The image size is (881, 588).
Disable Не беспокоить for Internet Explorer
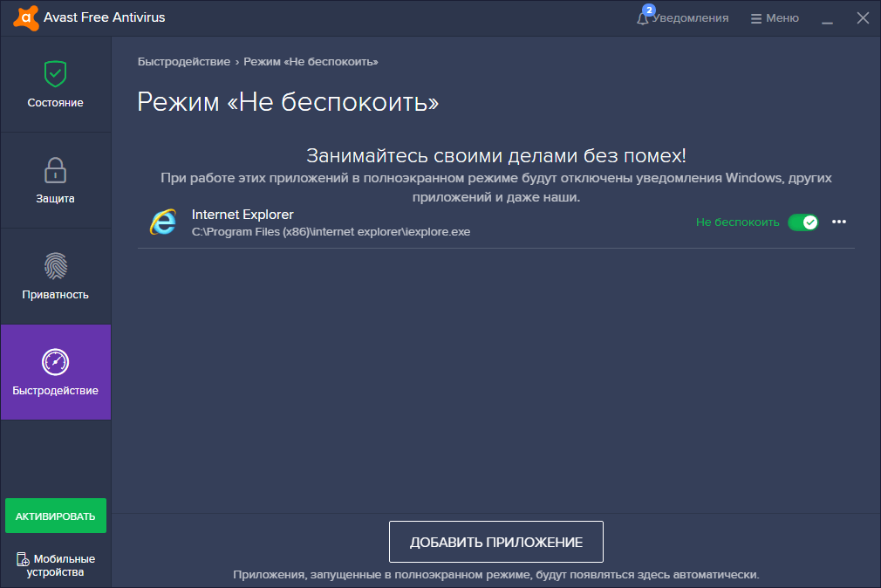802,222
